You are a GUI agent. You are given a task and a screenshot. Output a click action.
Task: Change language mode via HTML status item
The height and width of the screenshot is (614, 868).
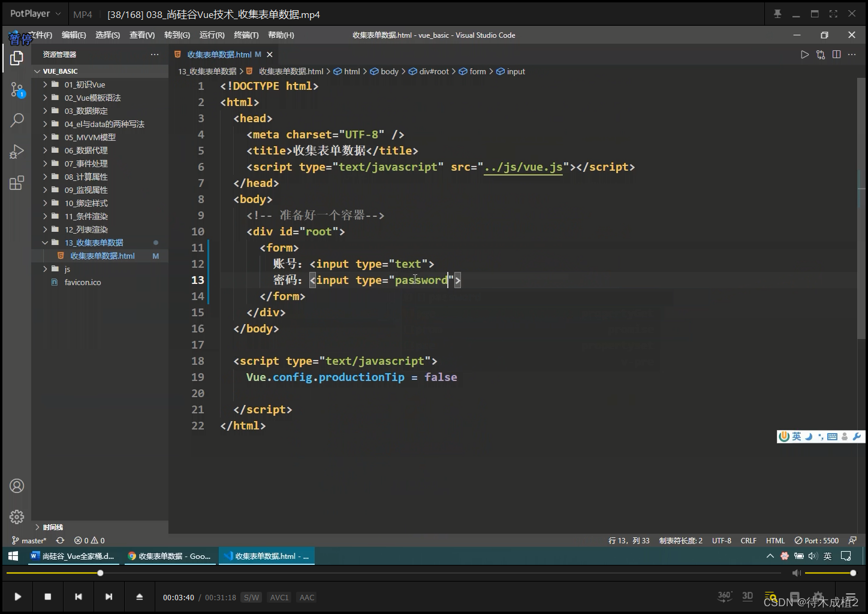(775, 540)
